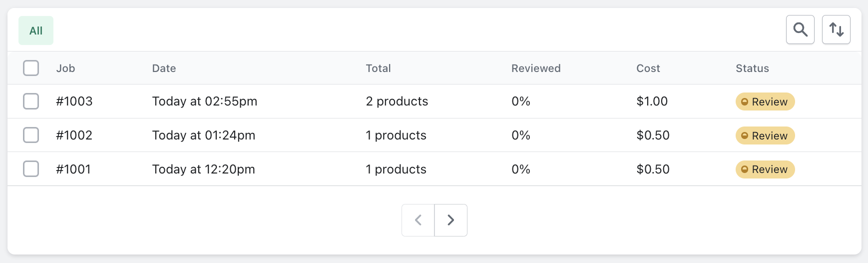Check the box for job #1001
Image resolution: width=868 pixels, height=263 pixels.
(x=31, y=169)
